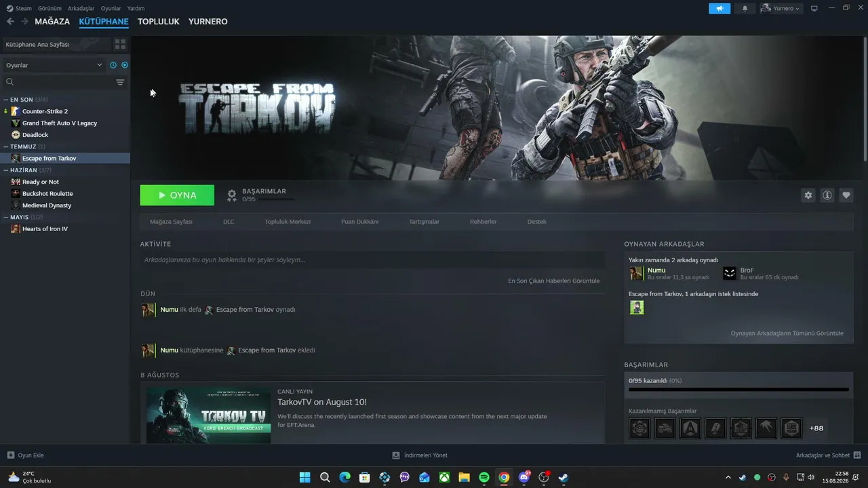The height and width of the screenshot is (488, 868).
Task: Select Grand Theft Auto V Legacy in library
Action: click(x=60, y=123)
